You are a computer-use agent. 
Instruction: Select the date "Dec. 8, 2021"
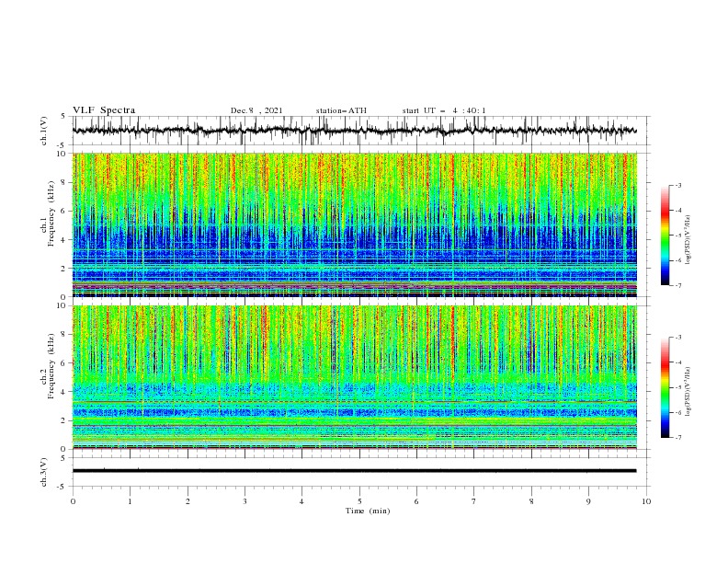pyautogui.click(x=256, y=110)
